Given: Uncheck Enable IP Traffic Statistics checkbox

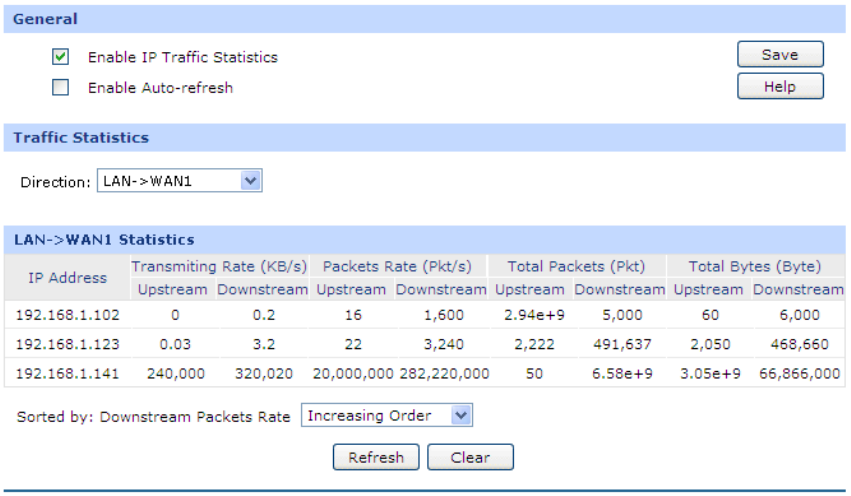Looking at the screenshot, I should [x=61, y=57].
